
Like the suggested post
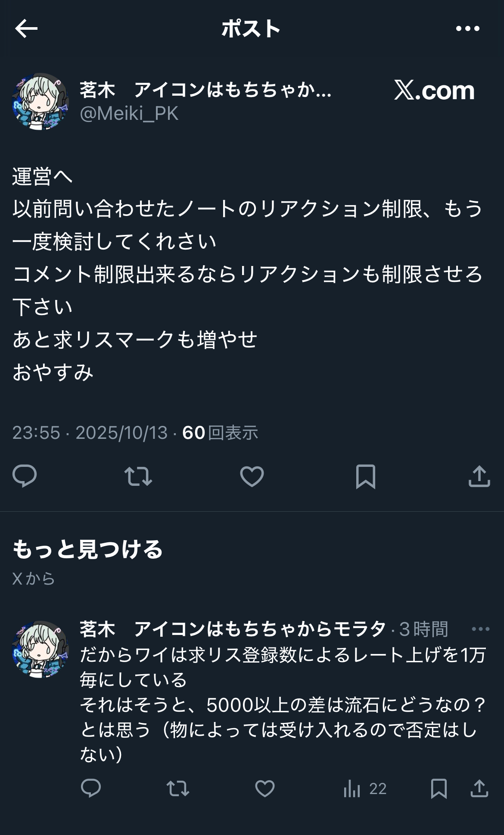(x=265, y=789)
